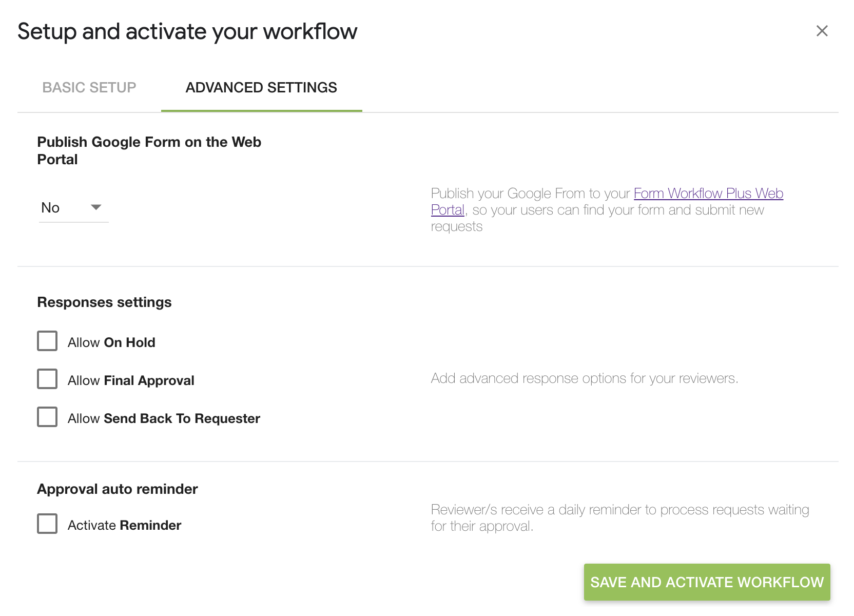Switch to the Basic Setup tab
The height and width of the screenshot is (616, 854).
pos(89,87)
